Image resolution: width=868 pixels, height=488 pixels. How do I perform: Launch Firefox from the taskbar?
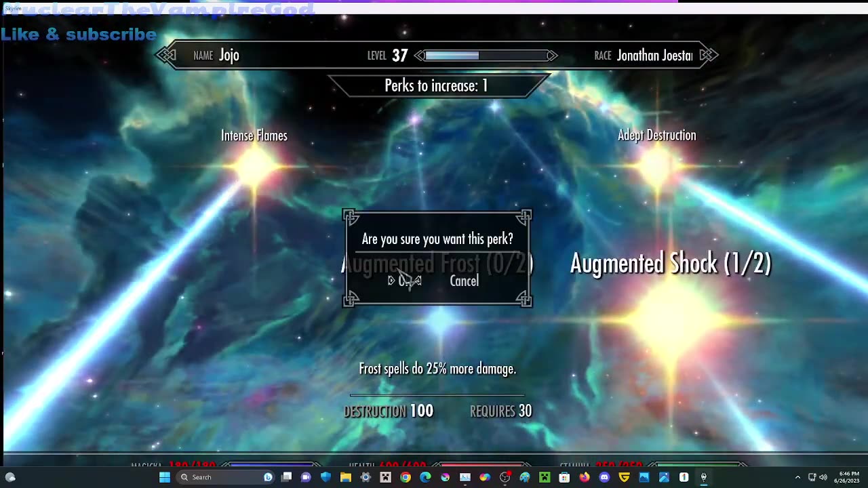[x=584, y=477]
